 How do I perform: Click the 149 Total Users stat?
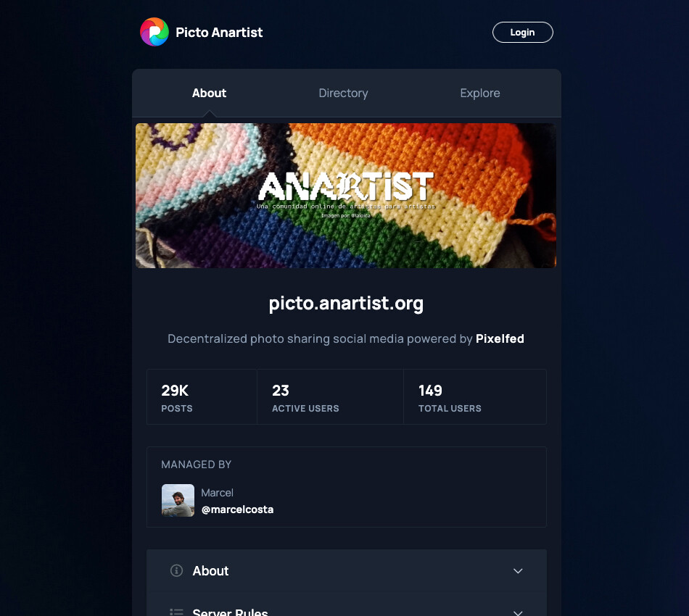pyautogui.click(x=475, y=396)
